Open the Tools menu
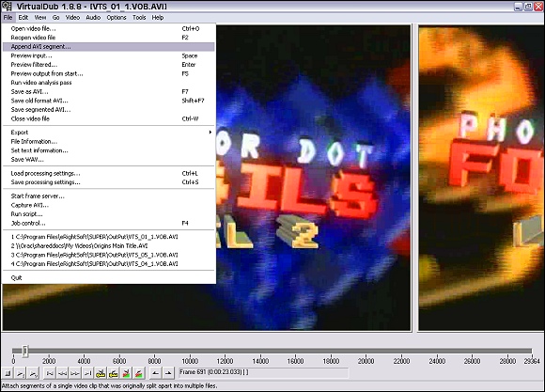545x392 pixels. (x=139, y=18)
